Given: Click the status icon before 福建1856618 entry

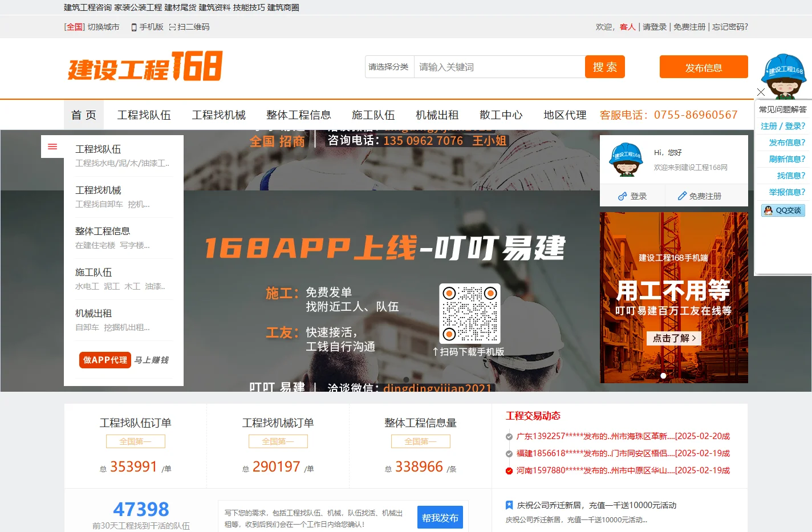Looking at the screenshot, I should coord(509,454).
